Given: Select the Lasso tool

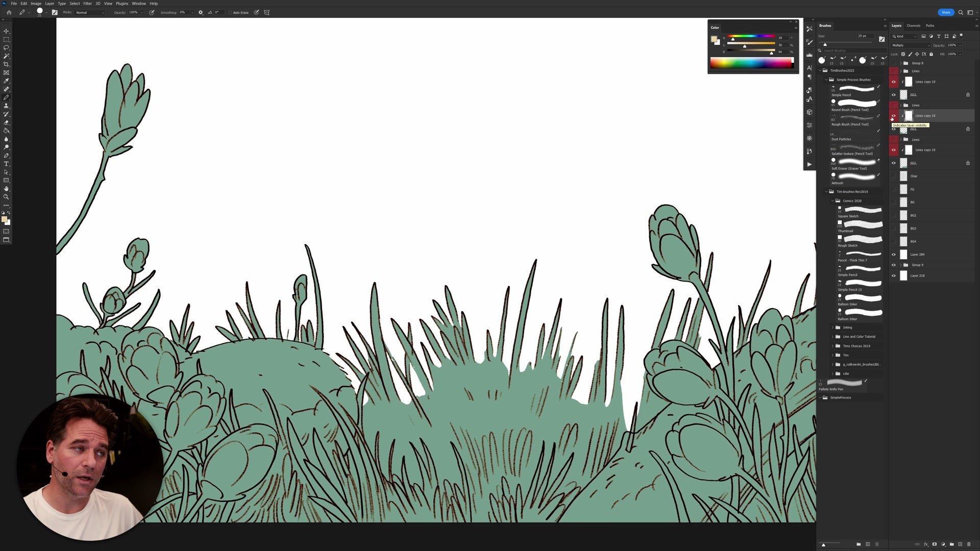Looking at the screenshot, I should pos(6,47).
